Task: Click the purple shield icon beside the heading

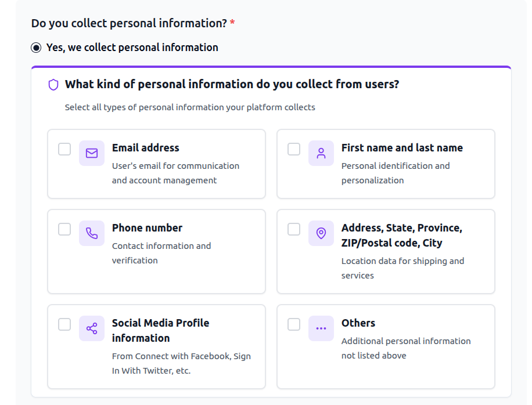Action: tap(53, 85)
